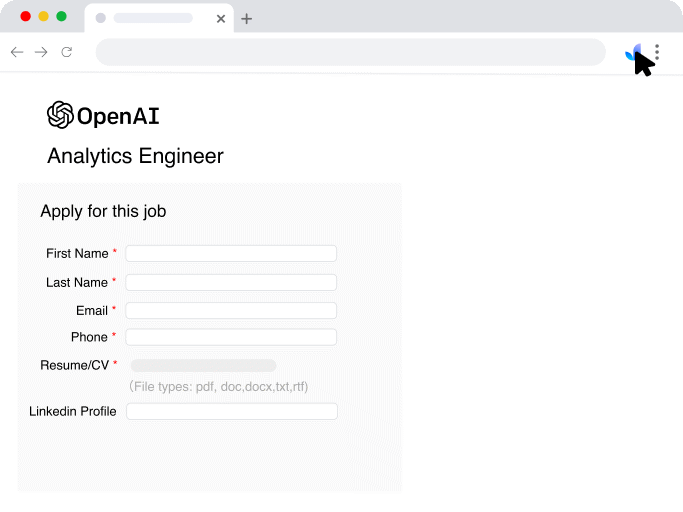This screenshot has width=683, height=512.
Task: Select the active browser tab
Action: click(x=159, y=18)
